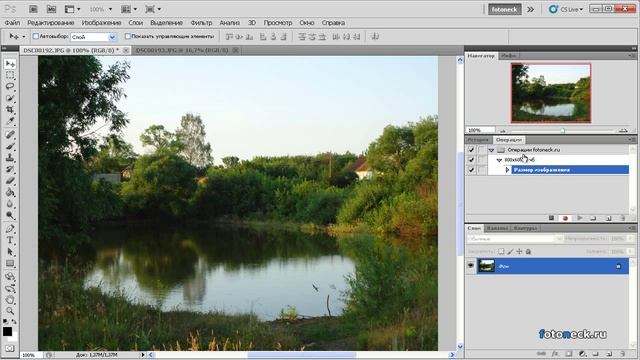The height and width of the screenshot is (360, 640).
Task: Click the Navigator 100% zoom field
Action: (480, 130)
